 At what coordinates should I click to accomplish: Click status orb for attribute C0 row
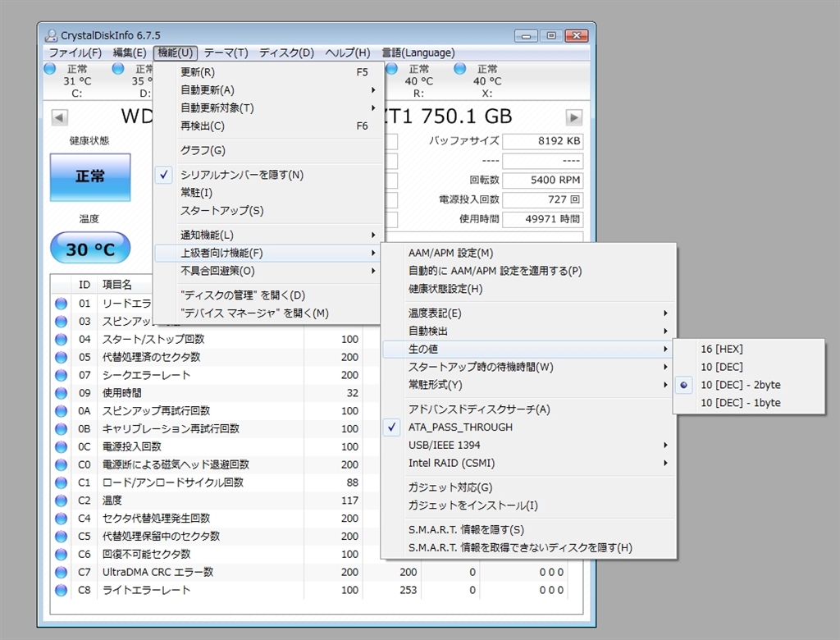[61, 464]
